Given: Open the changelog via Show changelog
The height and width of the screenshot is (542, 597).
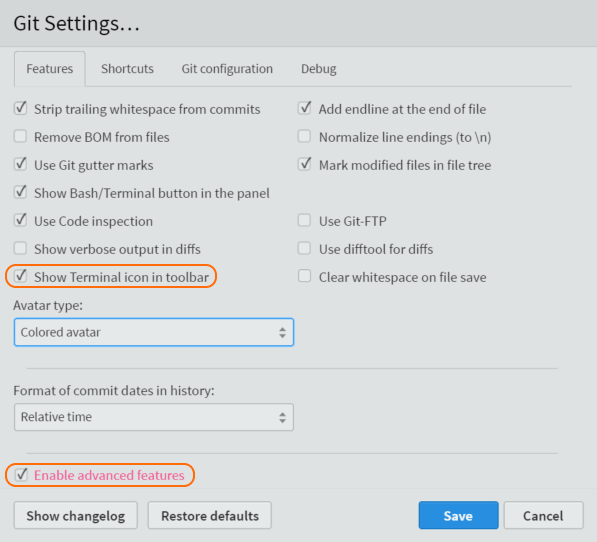Looking at the screenshot, I should (x=76, y=515).
